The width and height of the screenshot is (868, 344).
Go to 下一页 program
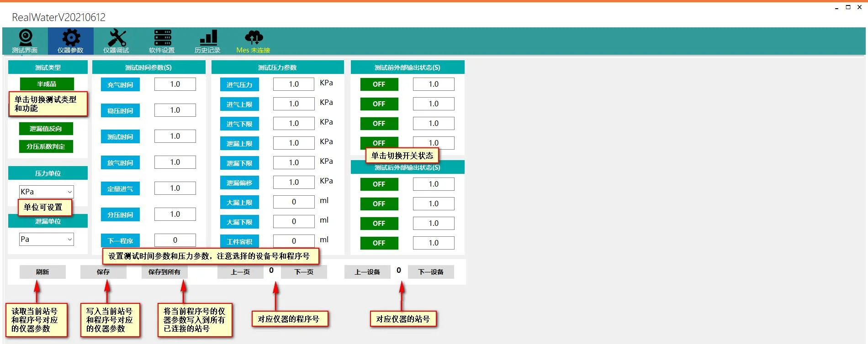(x=304, y=272)
